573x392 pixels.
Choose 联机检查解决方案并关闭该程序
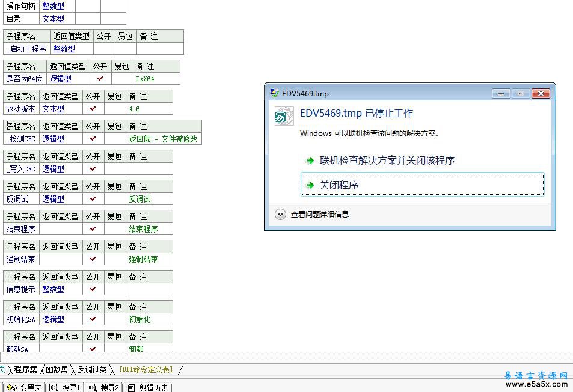click(x=387, y=161)
